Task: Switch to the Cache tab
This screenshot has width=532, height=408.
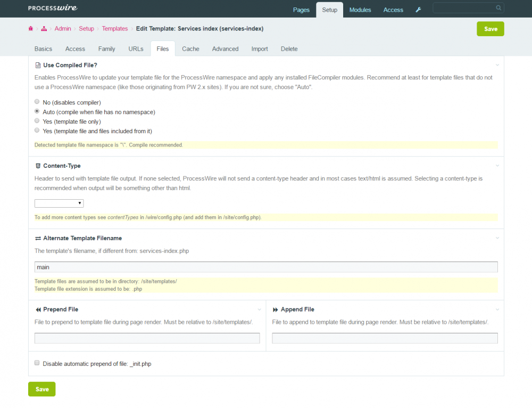Action: point(190,48)
